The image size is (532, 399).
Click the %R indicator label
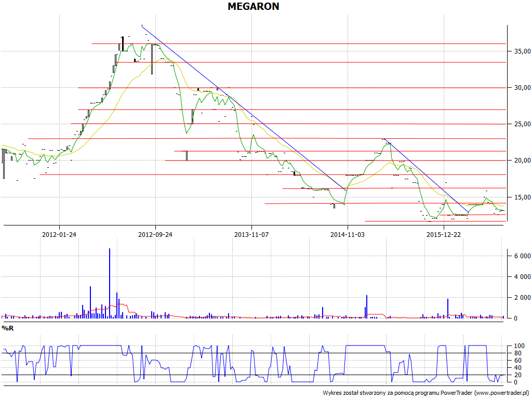7,328
